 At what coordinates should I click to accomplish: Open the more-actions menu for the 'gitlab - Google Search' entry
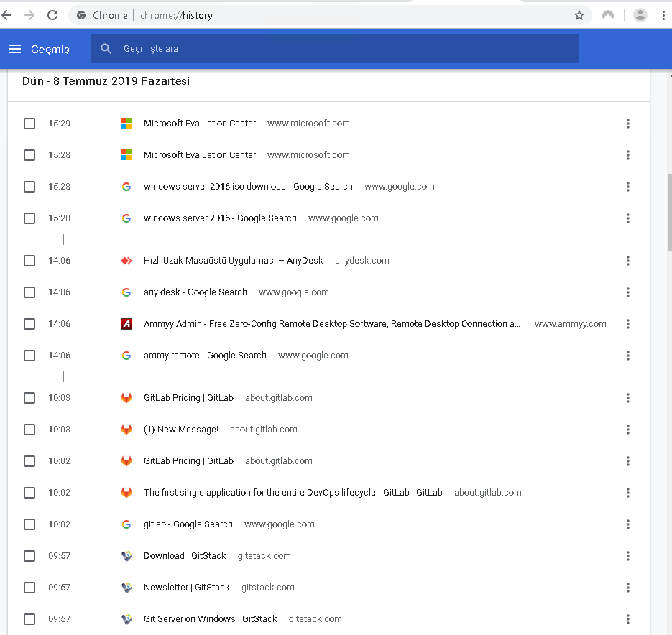[x=628, y=524]
